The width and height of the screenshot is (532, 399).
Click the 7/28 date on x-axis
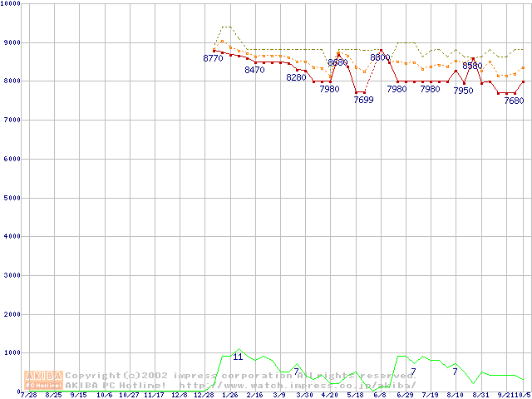click(28, 396)
